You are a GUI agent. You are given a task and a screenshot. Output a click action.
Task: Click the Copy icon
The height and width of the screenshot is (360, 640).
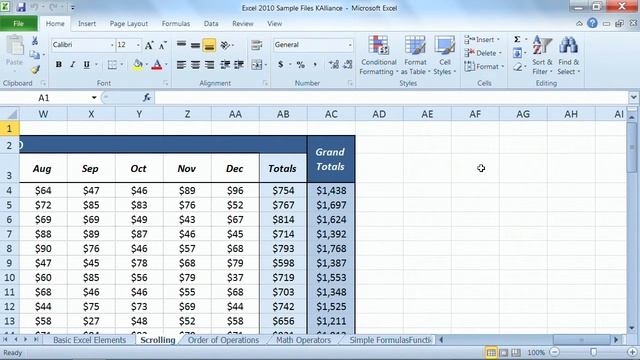coord(35,55)
